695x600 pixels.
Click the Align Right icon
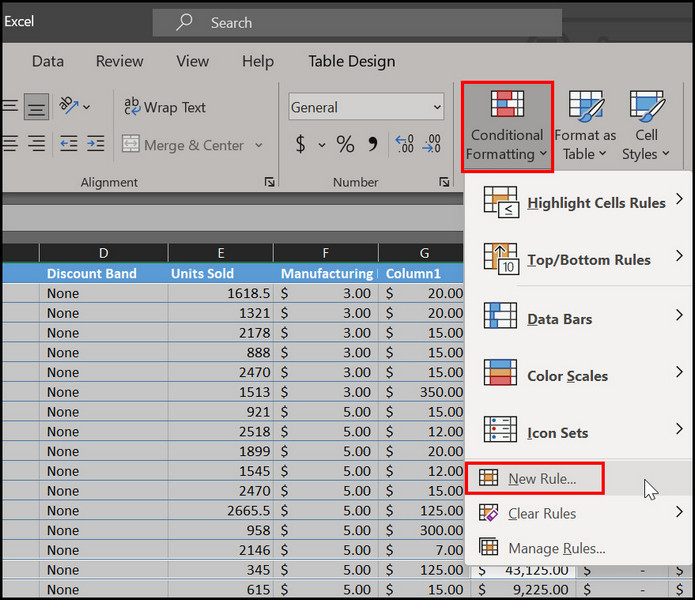pos(36,144)
